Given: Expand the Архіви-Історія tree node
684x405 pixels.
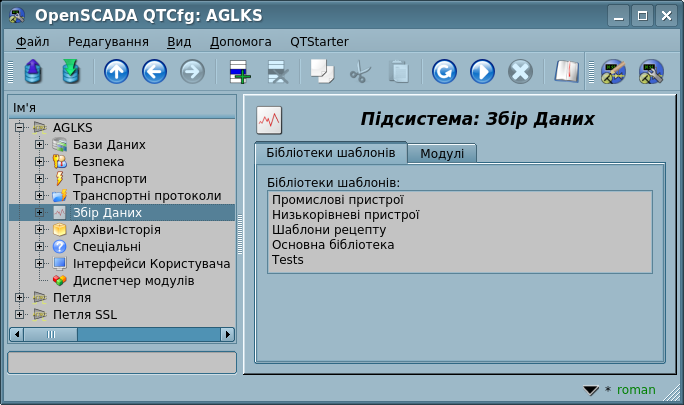Looking at the screenshot, I should (40, 230).
